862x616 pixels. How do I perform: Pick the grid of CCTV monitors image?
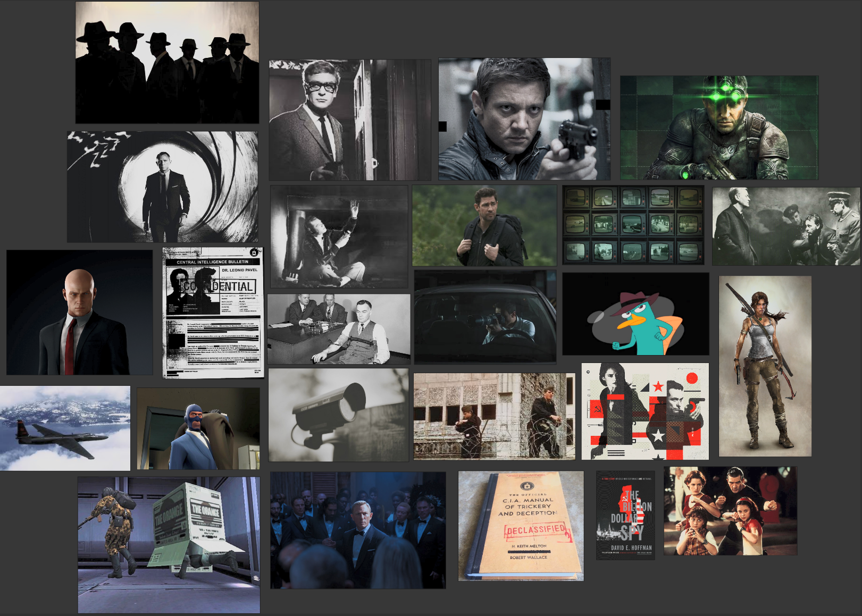pos(633,225)
